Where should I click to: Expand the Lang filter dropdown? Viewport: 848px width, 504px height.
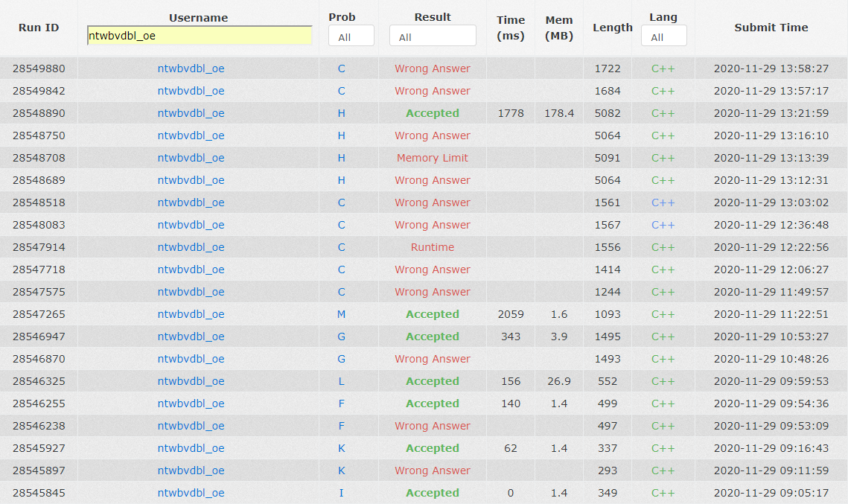click(x=663, y=36)
